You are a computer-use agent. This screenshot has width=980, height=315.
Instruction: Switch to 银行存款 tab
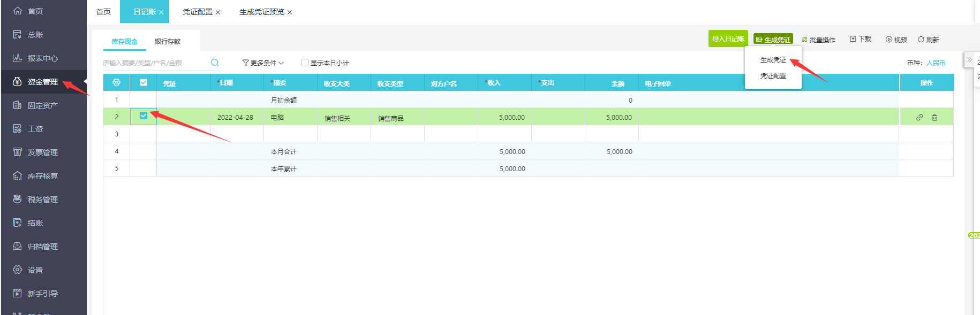pos(168,41)
